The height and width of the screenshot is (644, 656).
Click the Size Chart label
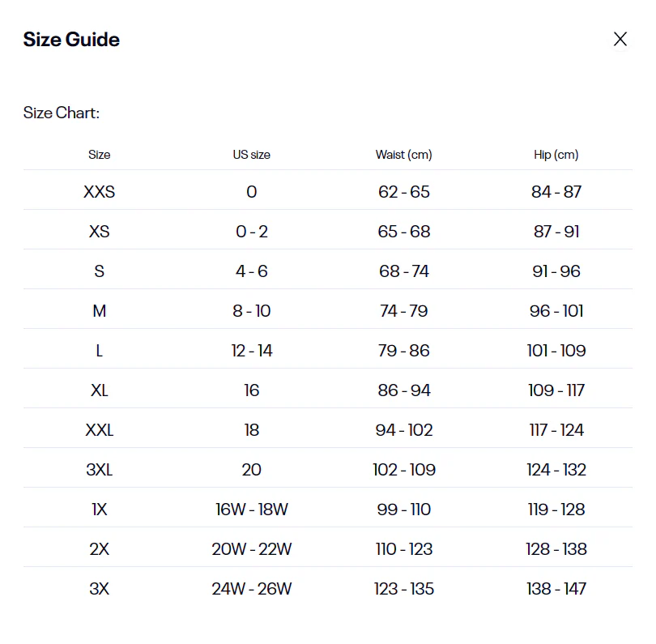coord(62,113)
